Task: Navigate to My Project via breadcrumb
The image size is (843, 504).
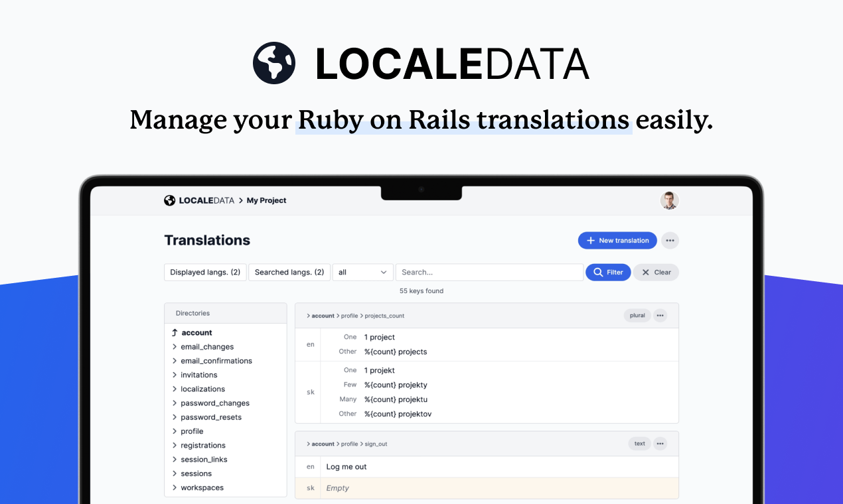Action: pos(266,200)
